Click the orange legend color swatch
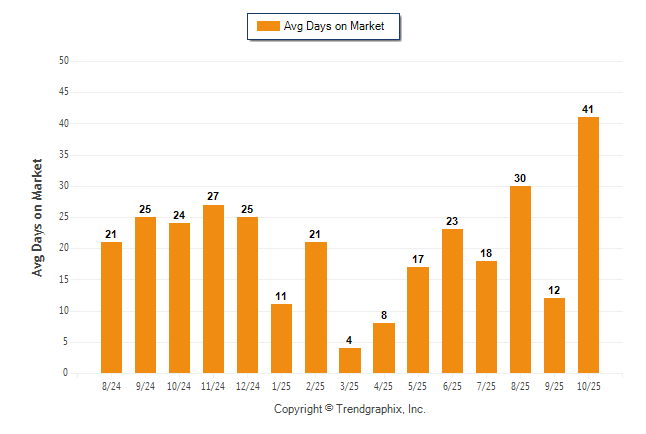Image resolution: width=646 pixels, height=434 pixels. point(268,26)
